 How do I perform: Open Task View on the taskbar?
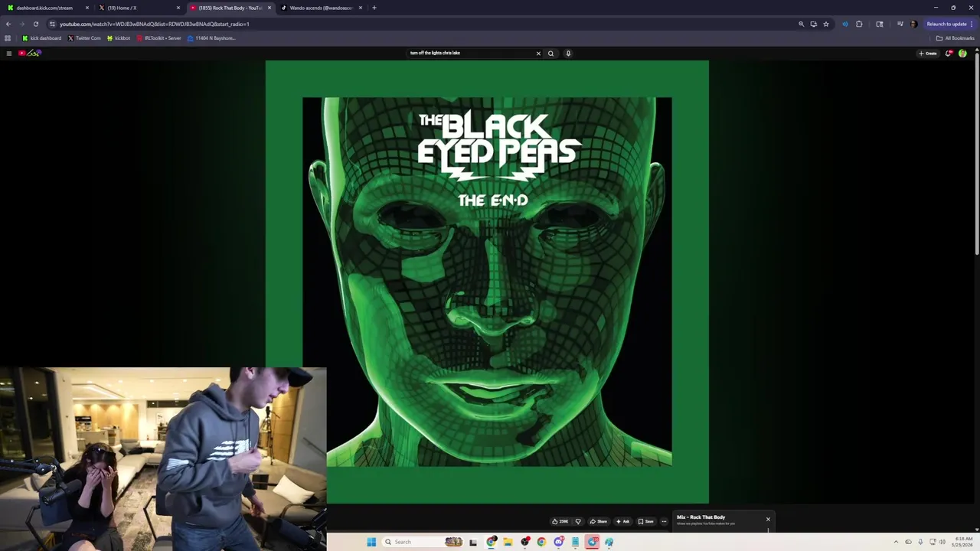(x=473, y=542)
